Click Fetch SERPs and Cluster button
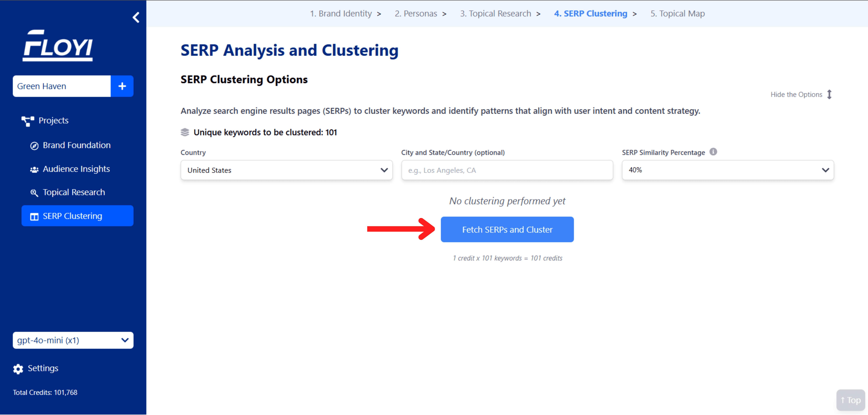Screen dimensions: 868x415 [x=507, y=229]
